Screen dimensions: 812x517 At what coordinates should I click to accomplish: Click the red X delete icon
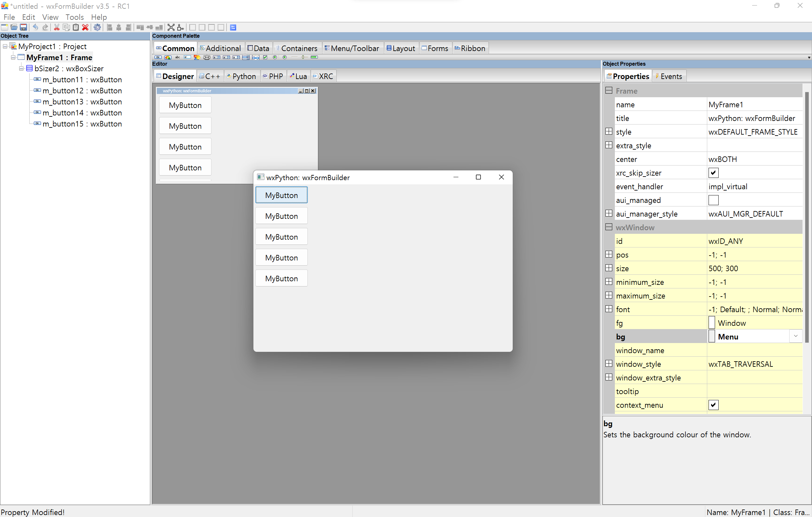[85, 27]
